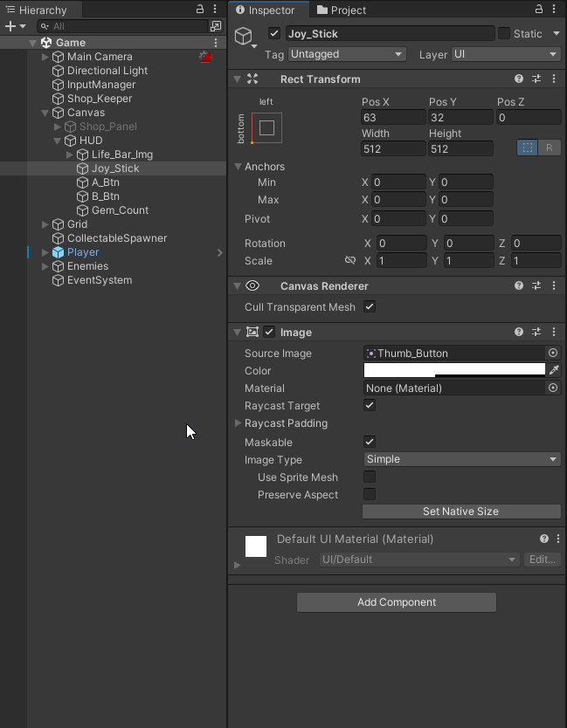Open Image component presets menu
This screenshot has width=567, height=728.
click(x=536, y=332)
